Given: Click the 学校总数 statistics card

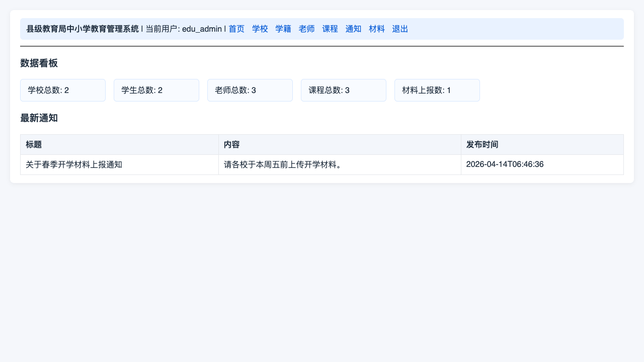Looking at the screenshot, I should point(63,90).
